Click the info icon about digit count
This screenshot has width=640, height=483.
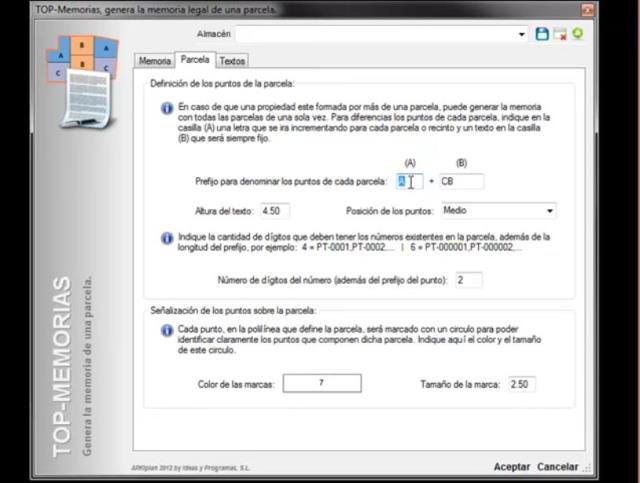coord(167,238)
